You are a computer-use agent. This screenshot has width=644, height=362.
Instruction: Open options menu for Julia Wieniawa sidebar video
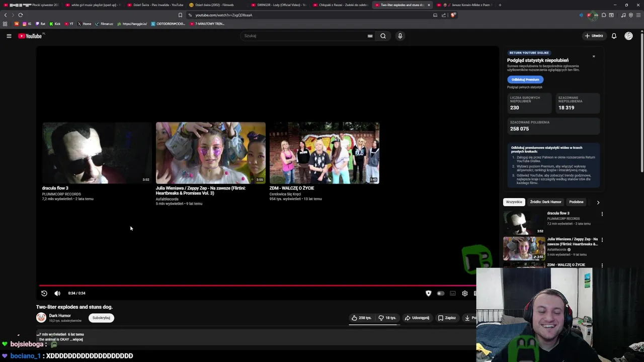coord(602,240)
